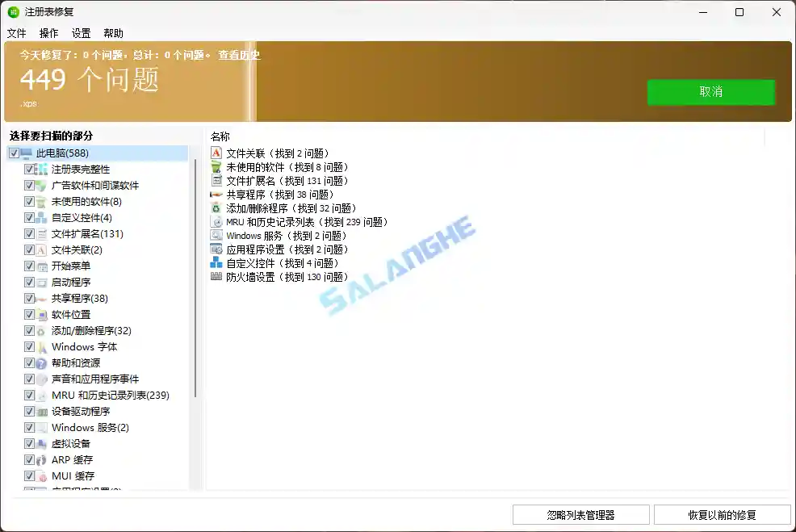Click the shared programs (共享程序) result icon
The width and height of the screenshot is (796, 532).
pyautogui.click(x=216, y=195)
